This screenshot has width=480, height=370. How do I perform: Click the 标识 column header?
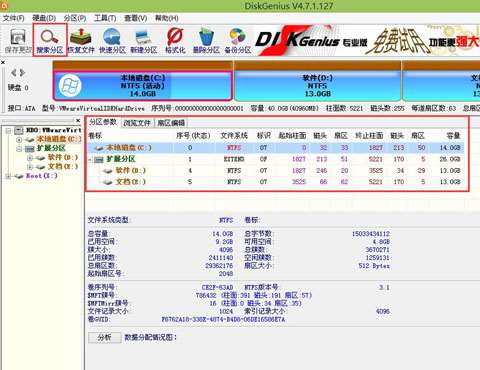click(x=264, y=136)
